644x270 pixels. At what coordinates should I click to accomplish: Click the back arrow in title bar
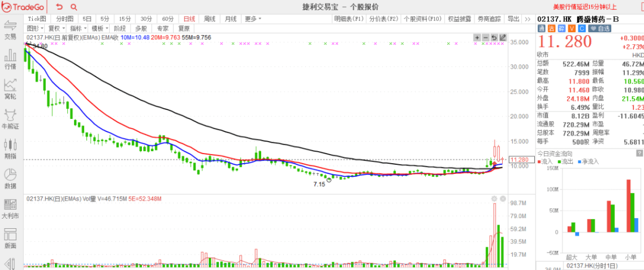tap(60, 7)
